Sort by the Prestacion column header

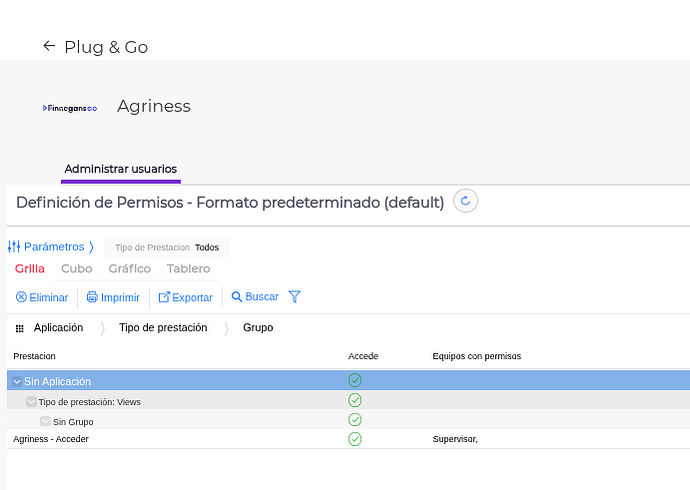pos(34,356)
